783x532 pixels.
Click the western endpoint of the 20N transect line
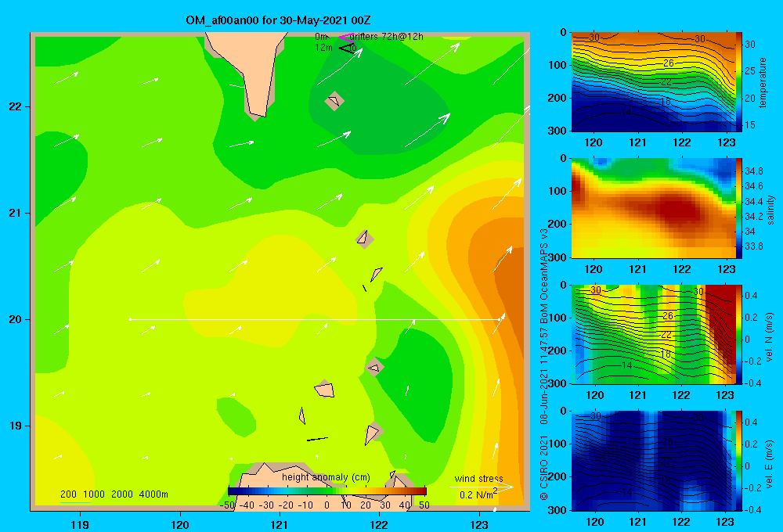tap(130, 319)
